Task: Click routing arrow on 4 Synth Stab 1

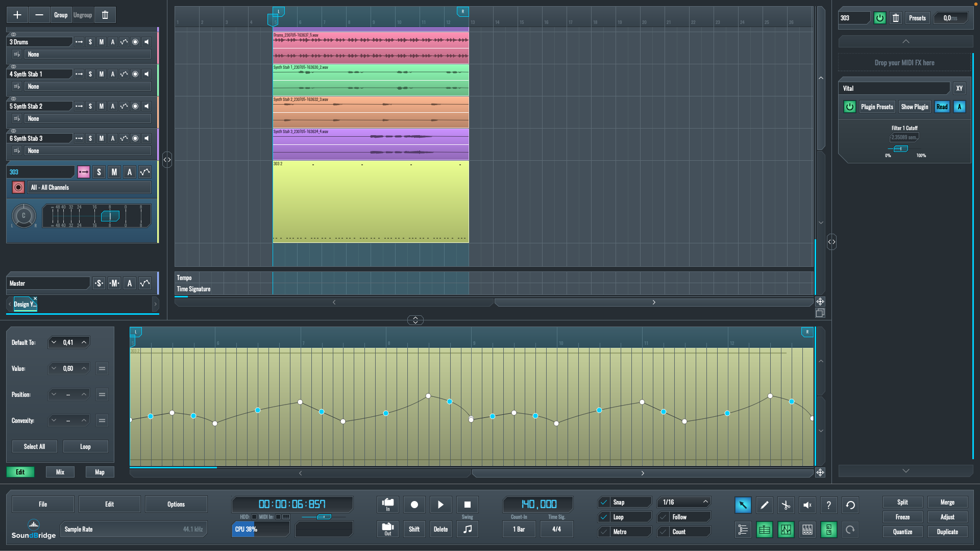Action: click(79, 74)
